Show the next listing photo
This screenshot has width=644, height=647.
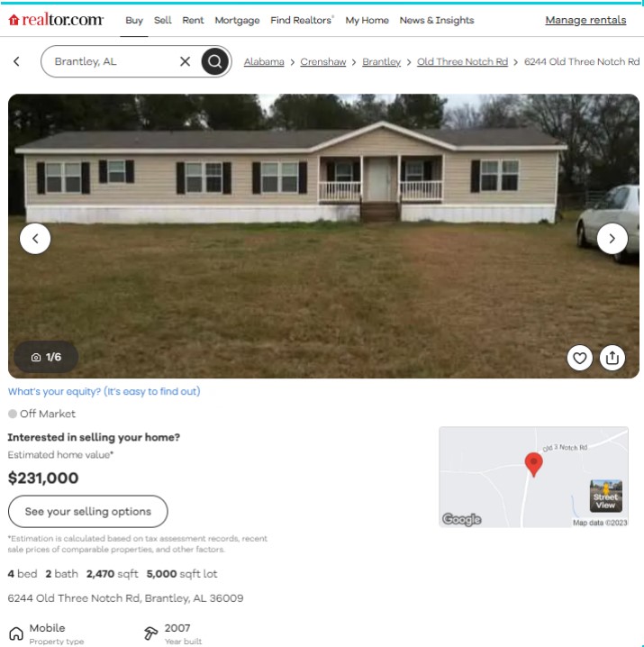coord(612,239)
